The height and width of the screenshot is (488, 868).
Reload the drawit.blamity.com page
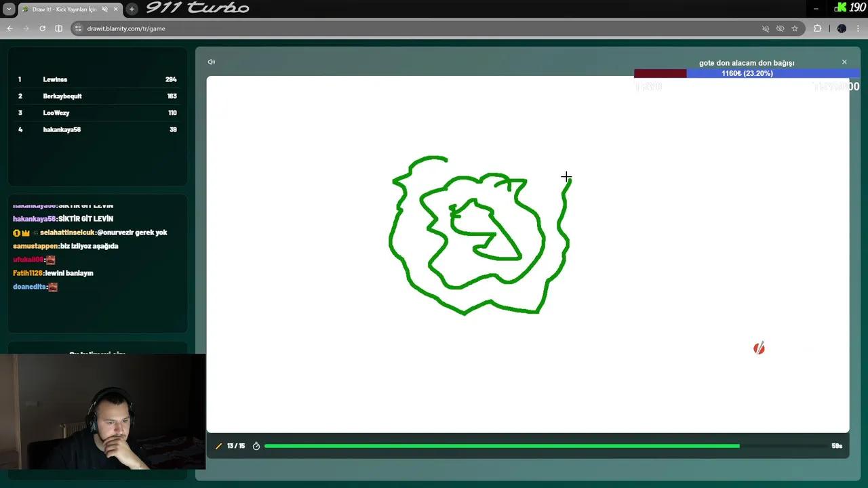[x=42, y=28]
